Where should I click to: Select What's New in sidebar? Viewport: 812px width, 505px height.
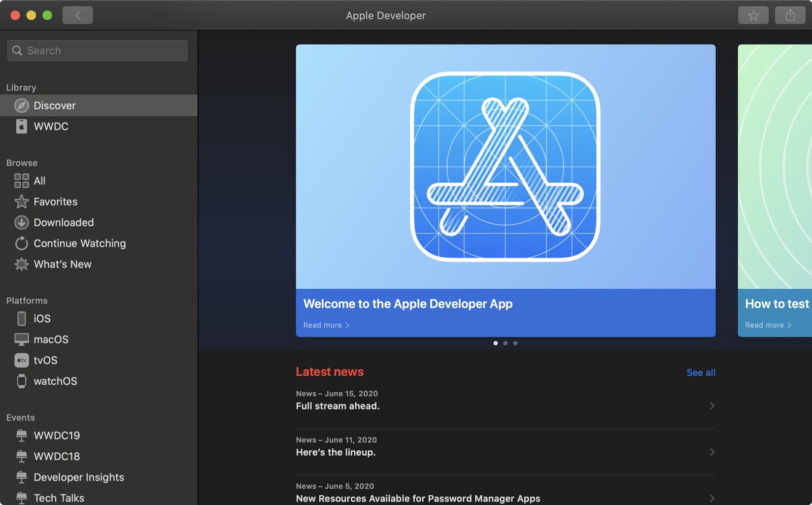coord(62,264)
